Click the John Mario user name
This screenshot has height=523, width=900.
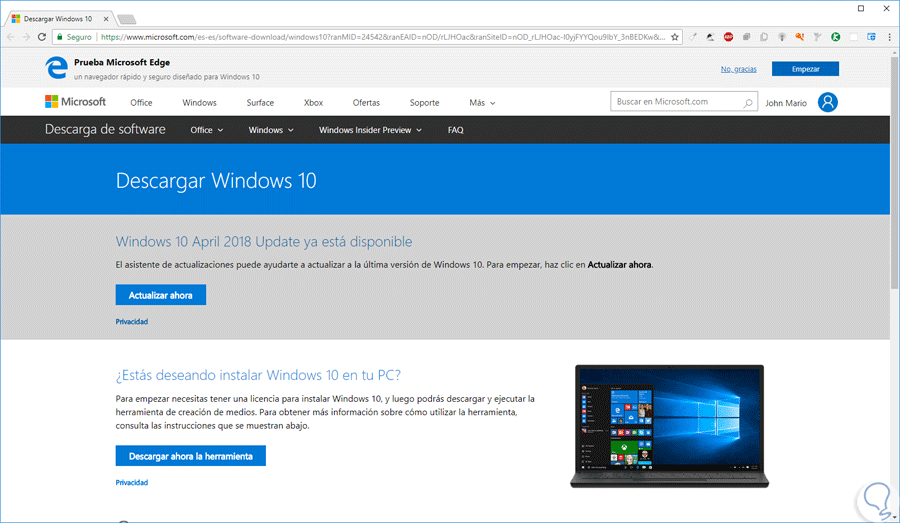786,103
